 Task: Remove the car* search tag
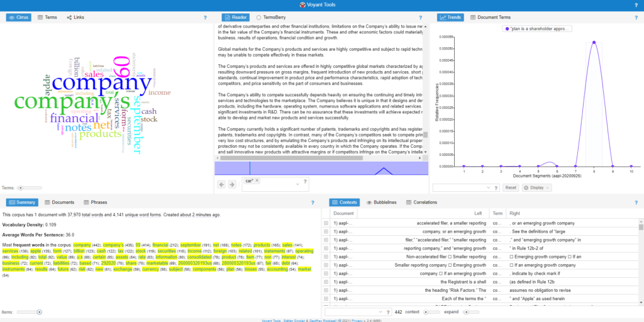[x=257, y=180]
